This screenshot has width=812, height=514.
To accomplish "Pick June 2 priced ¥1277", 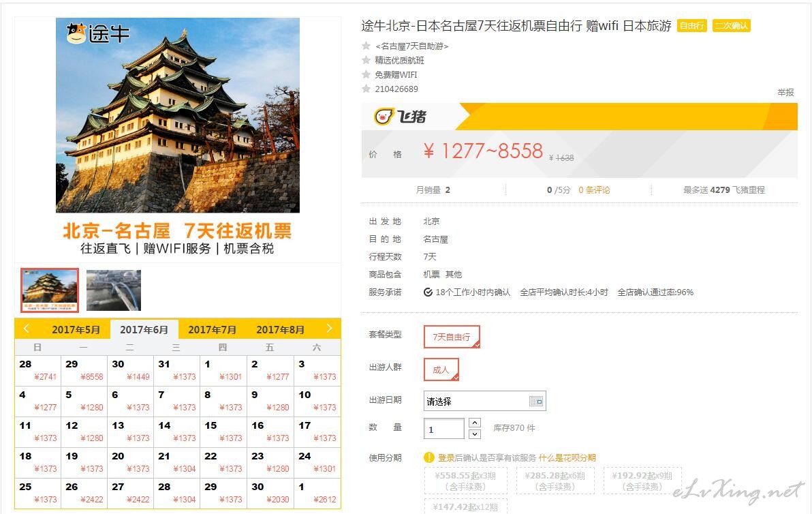I will [x=270, y=370].
